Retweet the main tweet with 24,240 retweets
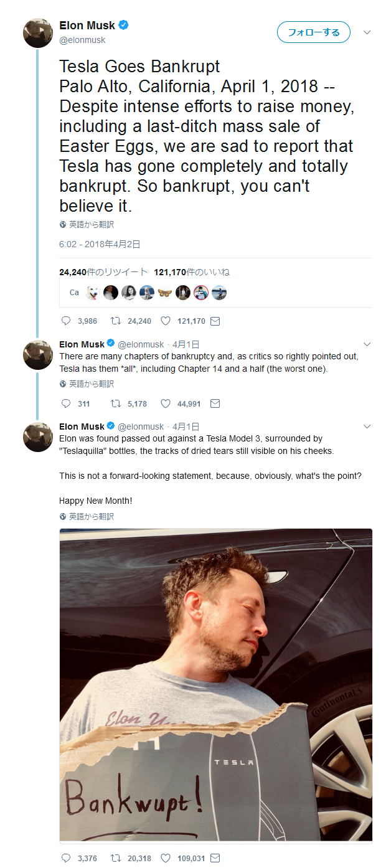This screenshot has height=868, width=386. 115,321
